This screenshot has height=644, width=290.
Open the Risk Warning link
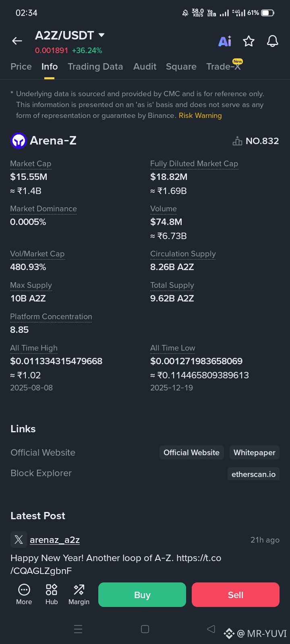tap(200, 116)
